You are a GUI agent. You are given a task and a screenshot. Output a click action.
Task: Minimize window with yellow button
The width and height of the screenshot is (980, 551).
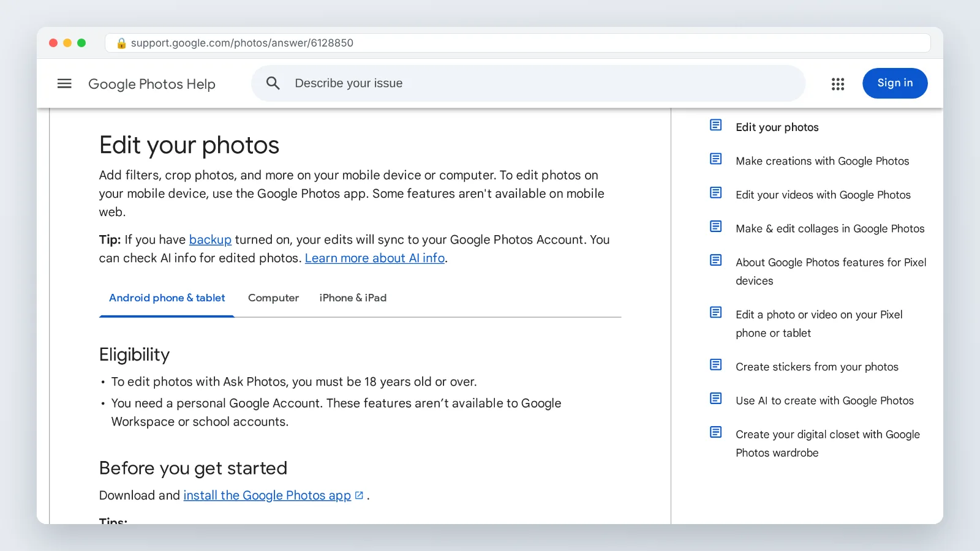(x=67, y=43)
